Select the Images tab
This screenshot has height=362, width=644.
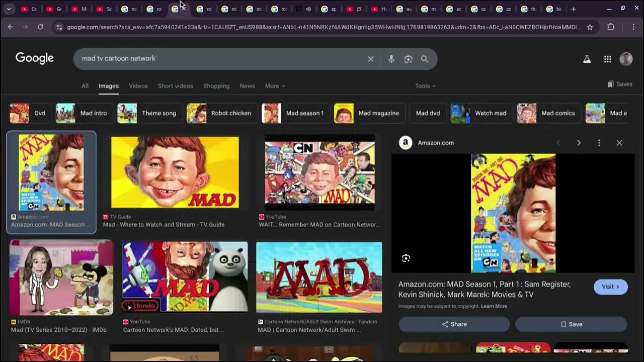tap(109, 86)
